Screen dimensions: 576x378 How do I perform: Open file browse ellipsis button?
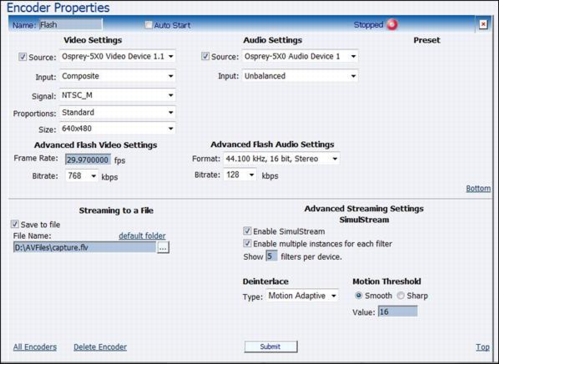(163, 248)
